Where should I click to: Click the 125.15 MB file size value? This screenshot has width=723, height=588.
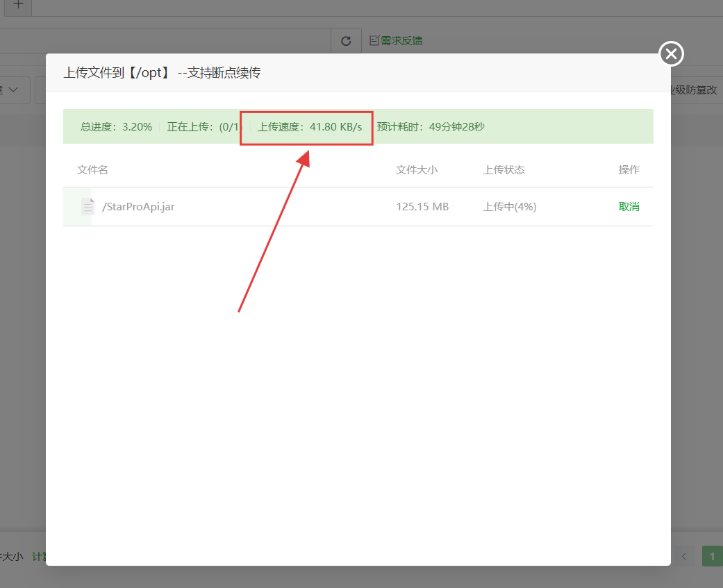pos(422,206)
